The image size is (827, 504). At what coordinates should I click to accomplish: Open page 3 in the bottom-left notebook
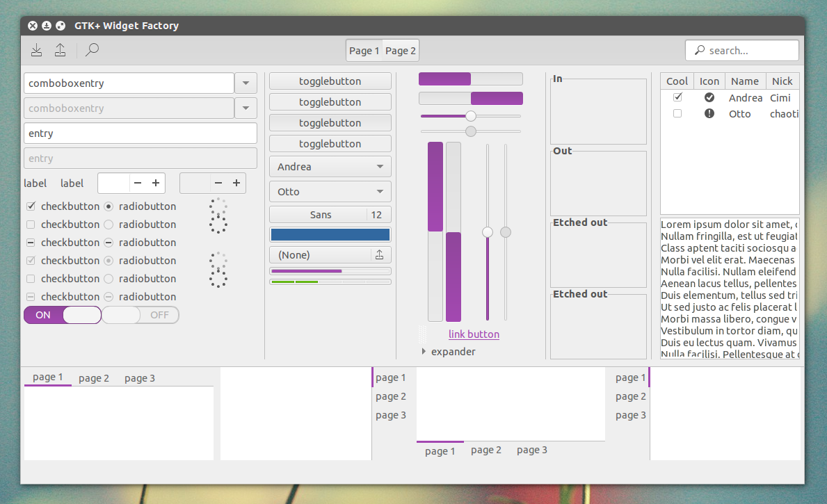[x=138, y=377]
